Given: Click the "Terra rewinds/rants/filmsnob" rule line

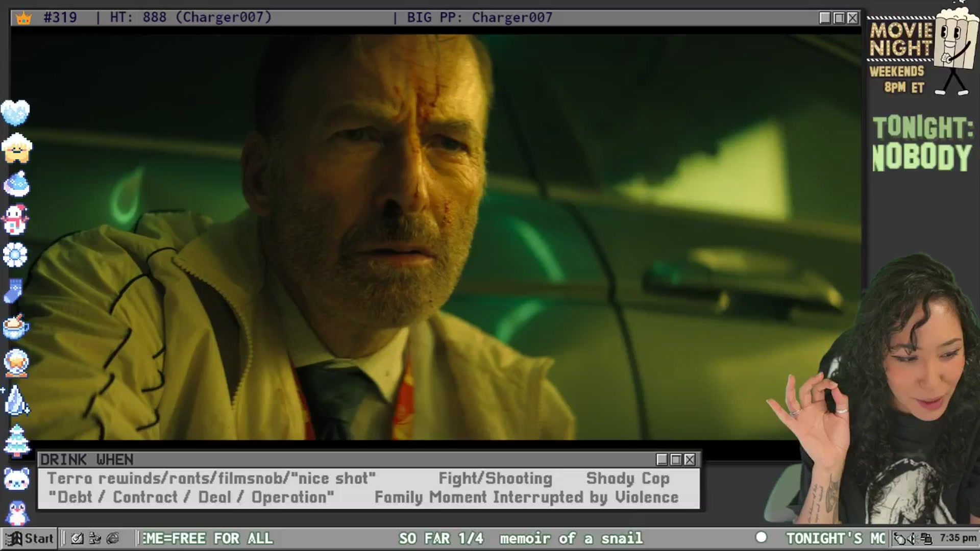Looking at the screenshot, I should (211, 479).
